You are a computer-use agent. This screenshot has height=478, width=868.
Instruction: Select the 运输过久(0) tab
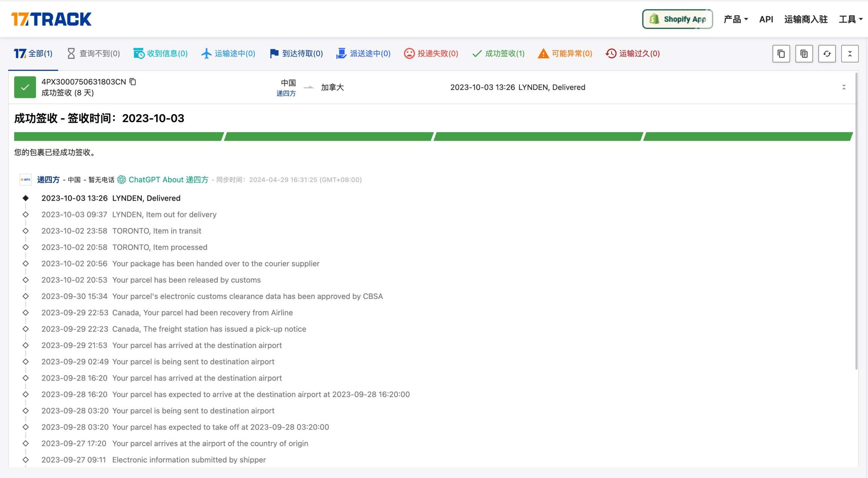pos(633,54)
